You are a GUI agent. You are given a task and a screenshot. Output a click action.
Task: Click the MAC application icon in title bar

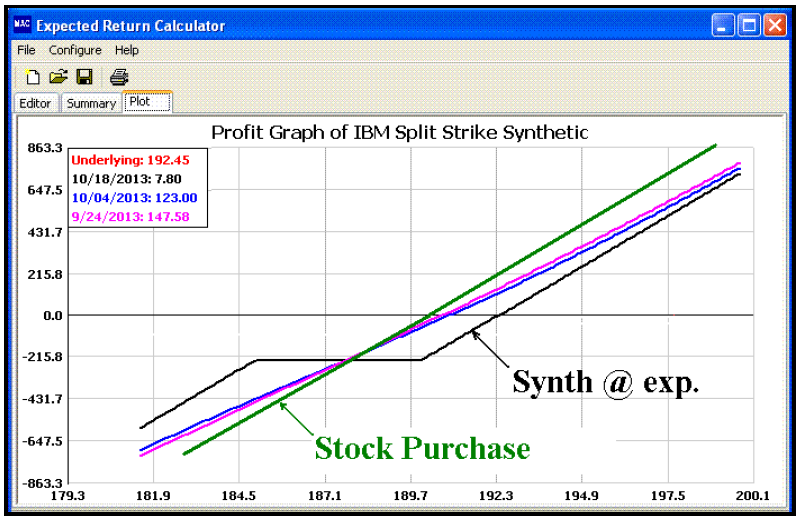(22, 25)
